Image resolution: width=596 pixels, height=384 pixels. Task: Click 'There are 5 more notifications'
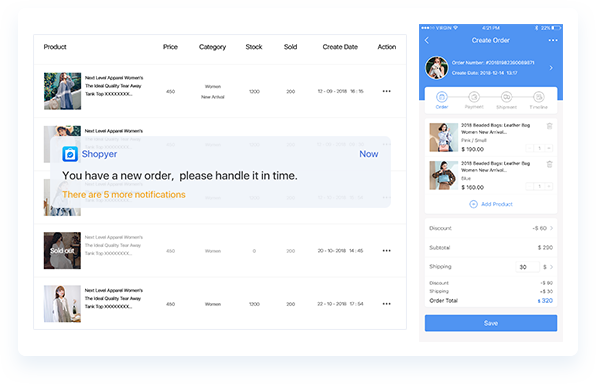click(124, 195)
